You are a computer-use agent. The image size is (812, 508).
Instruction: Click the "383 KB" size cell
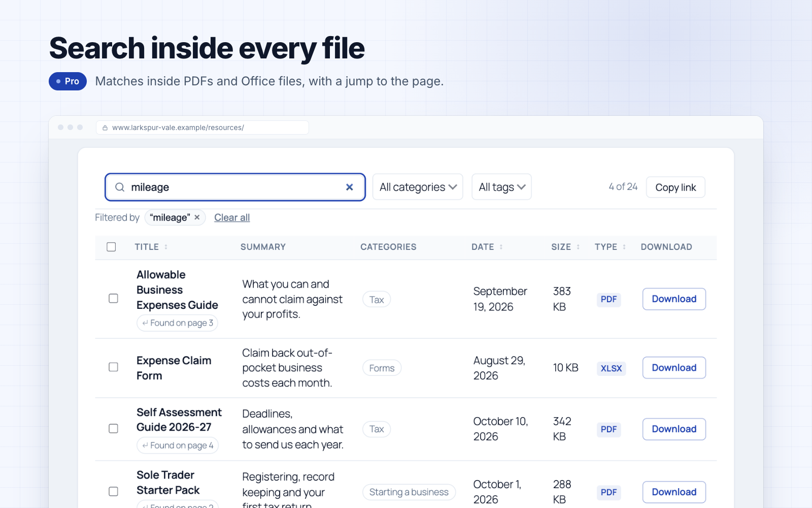(x=562, y=299)
